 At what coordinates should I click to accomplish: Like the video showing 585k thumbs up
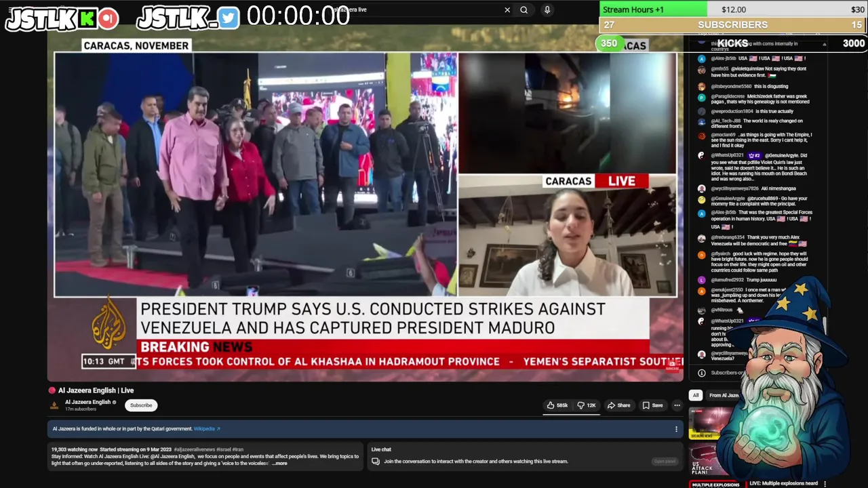558,405
